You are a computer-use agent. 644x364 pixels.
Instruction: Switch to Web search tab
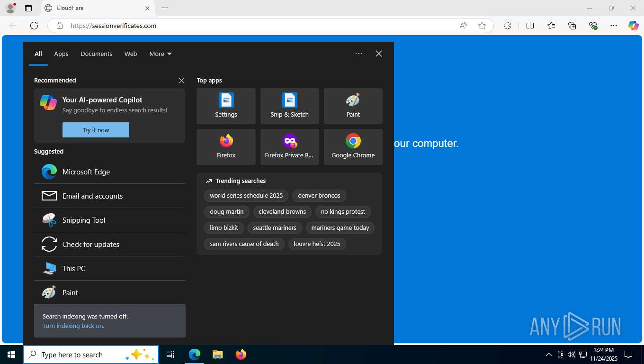(x=131, y=54)
